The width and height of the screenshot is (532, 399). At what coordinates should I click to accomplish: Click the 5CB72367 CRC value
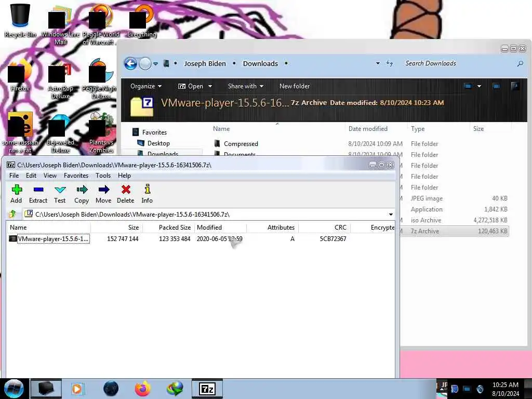tap(333, 239)
